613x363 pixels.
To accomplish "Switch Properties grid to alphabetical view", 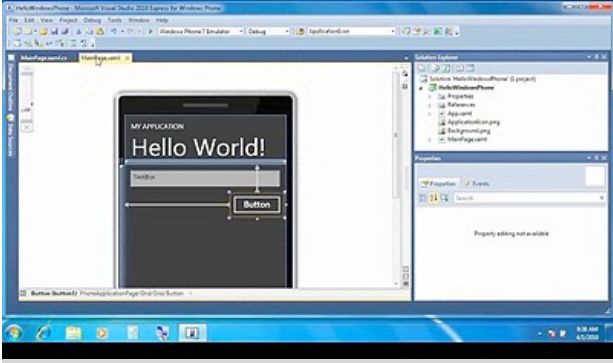I will (x=434, y=198).
